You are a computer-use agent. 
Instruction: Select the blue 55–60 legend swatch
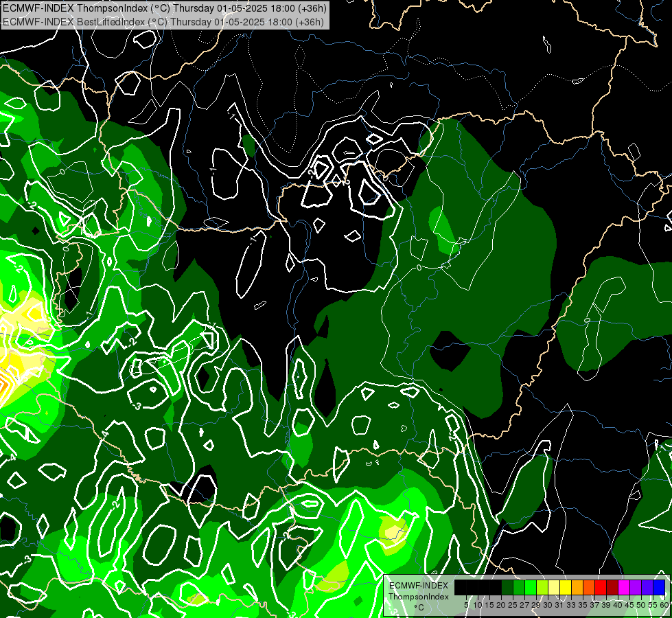pyautogui.click(x=659, y=587)
